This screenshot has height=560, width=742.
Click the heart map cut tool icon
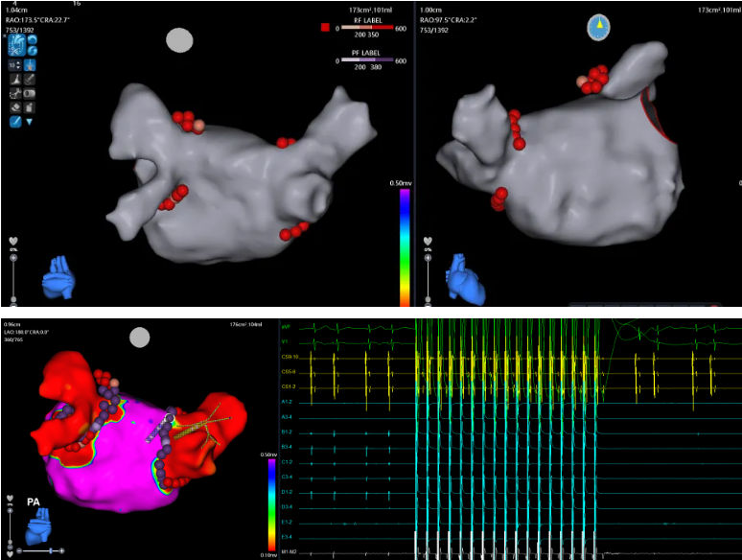[x=16, y=45]
